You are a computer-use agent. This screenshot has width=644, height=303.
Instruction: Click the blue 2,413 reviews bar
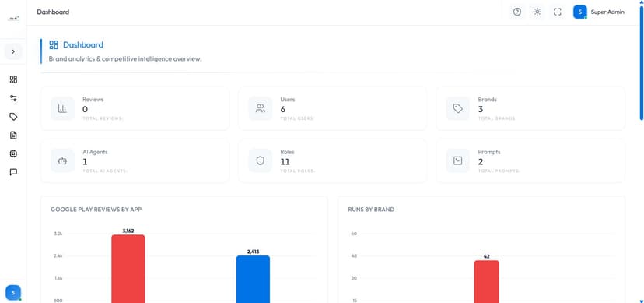click(253, 279)
